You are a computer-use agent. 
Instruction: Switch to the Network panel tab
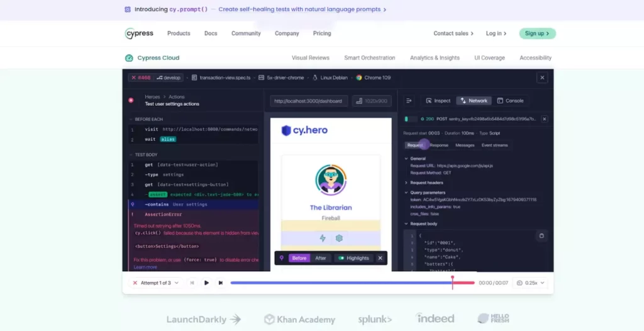(474, 101)
